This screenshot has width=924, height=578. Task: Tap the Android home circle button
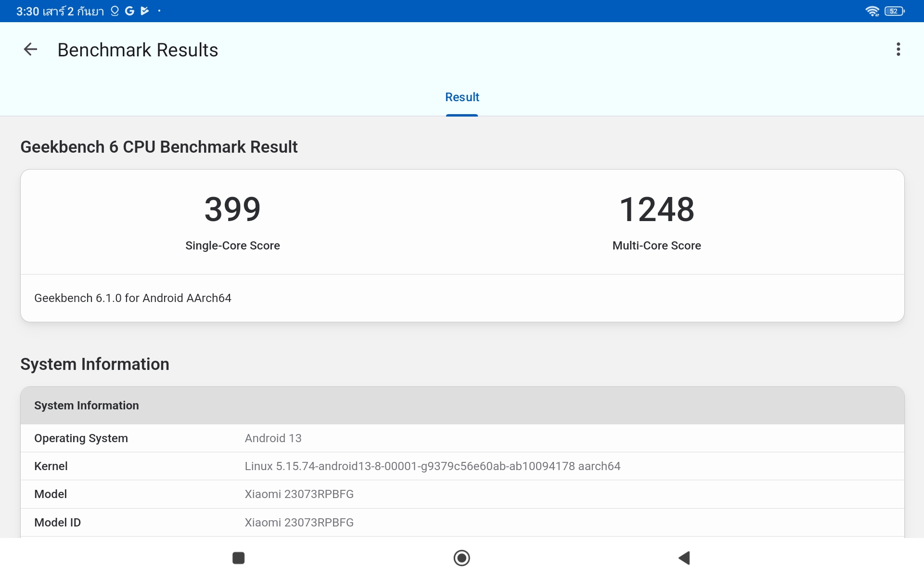462,558
